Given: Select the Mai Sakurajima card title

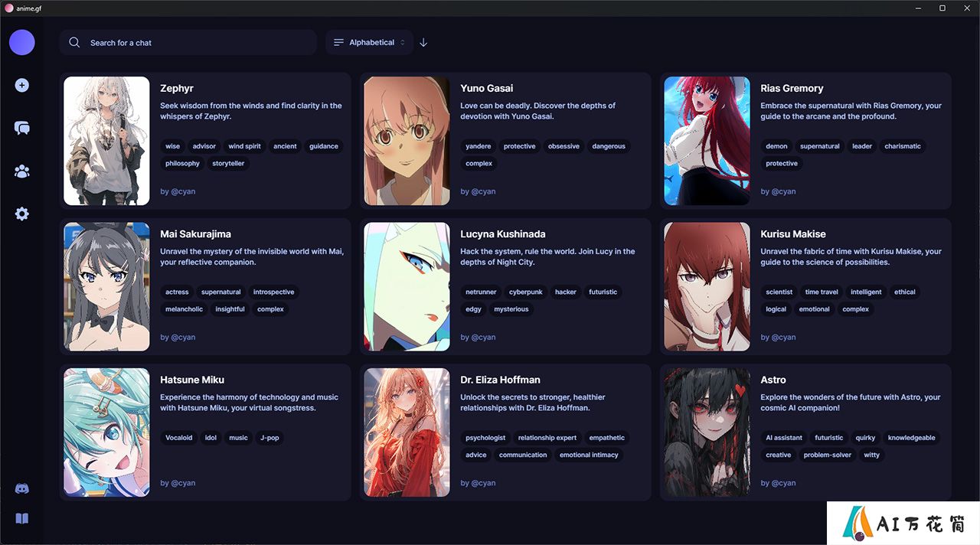Looking at the screenshot, I should [195, 234].
